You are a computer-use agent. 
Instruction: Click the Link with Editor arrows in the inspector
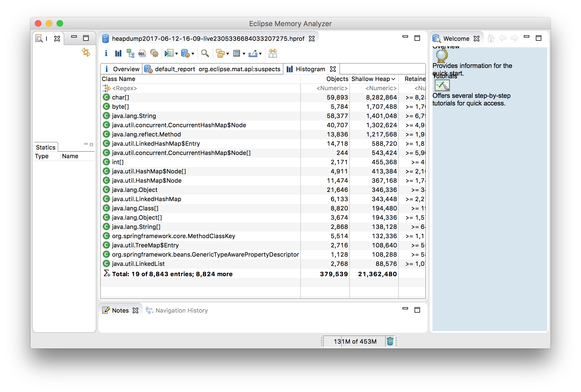[x=86, y=52]
